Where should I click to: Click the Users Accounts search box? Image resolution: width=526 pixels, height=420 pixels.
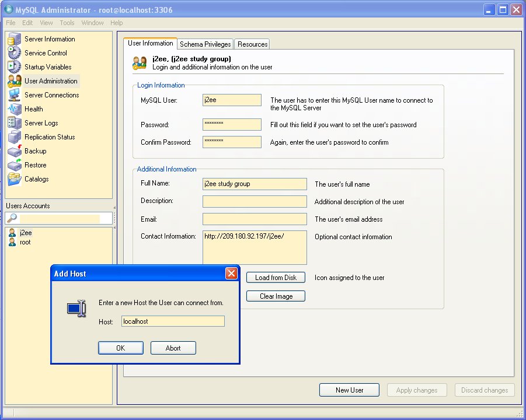(x=60, y=219)
